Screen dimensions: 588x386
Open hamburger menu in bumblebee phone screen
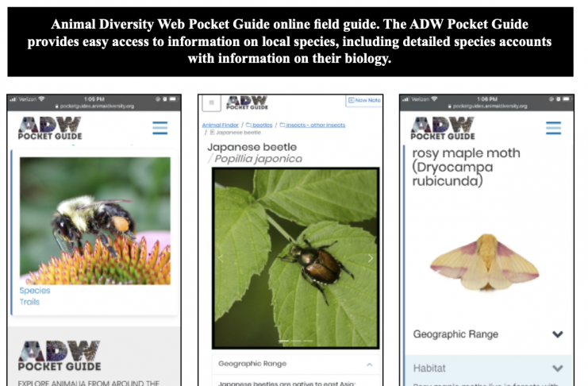(160, 128)
